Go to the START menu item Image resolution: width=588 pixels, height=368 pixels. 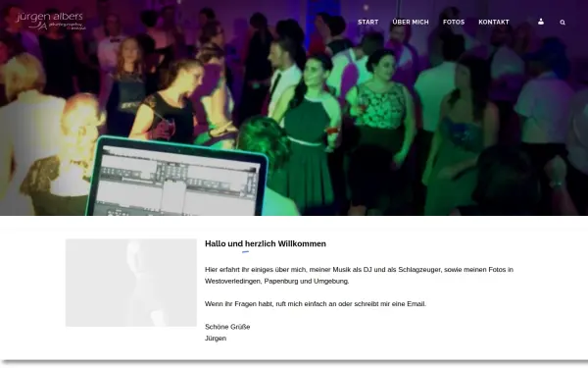[367, 23]
